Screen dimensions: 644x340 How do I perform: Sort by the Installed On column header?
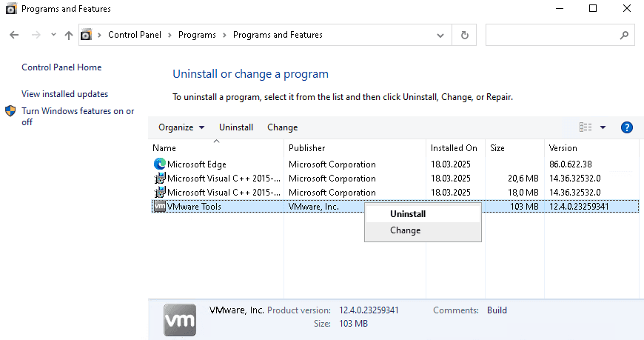(x=455, y=147)
